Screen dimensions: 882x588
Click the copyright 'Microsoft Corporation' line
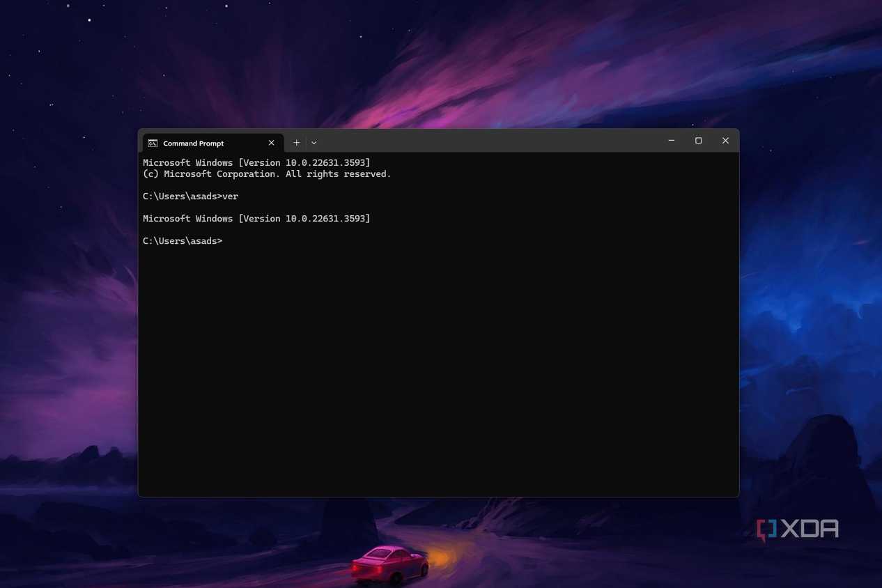point(267,174)
